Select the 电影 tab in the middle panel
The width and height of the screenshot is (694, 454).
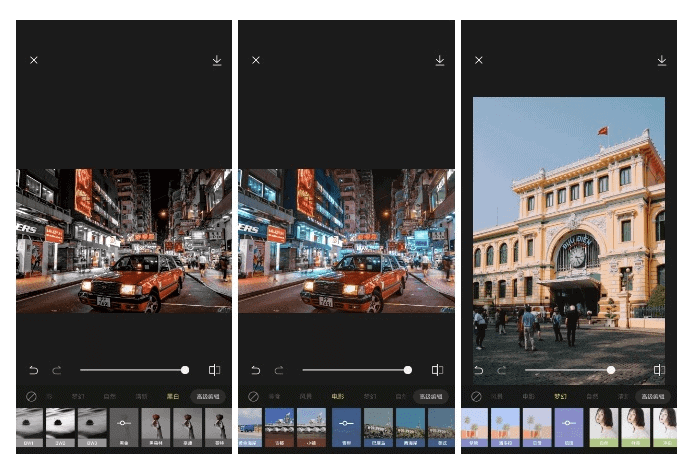click(x=338, y=397)
